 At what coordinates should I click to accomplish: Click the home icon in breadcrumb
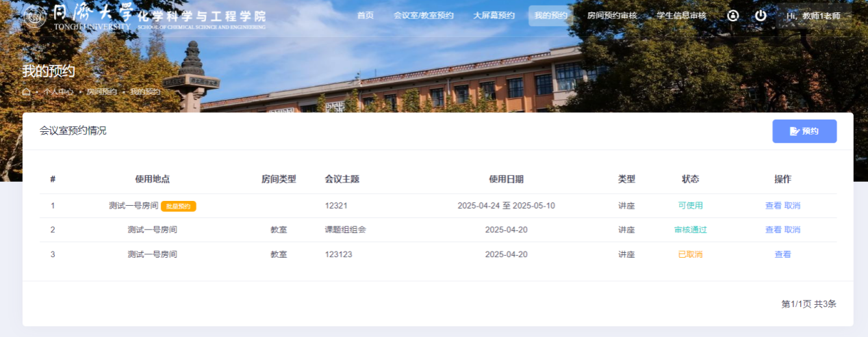click(27, 92)
